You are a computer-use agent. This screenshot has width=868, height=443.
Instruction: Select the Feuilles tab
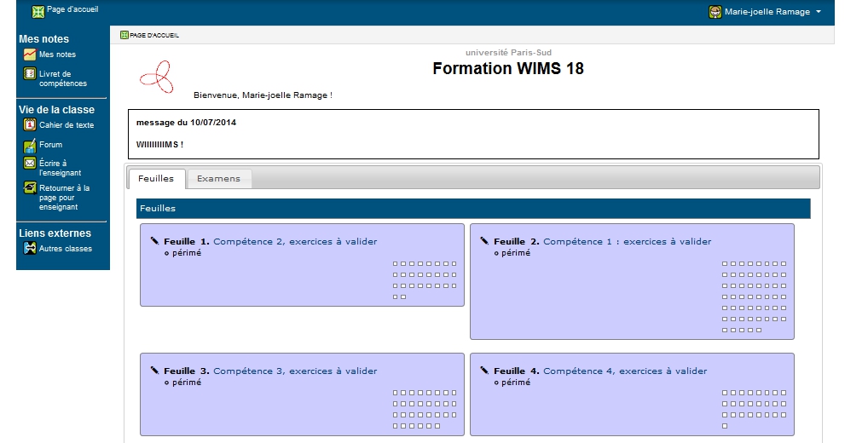point(156,179)
